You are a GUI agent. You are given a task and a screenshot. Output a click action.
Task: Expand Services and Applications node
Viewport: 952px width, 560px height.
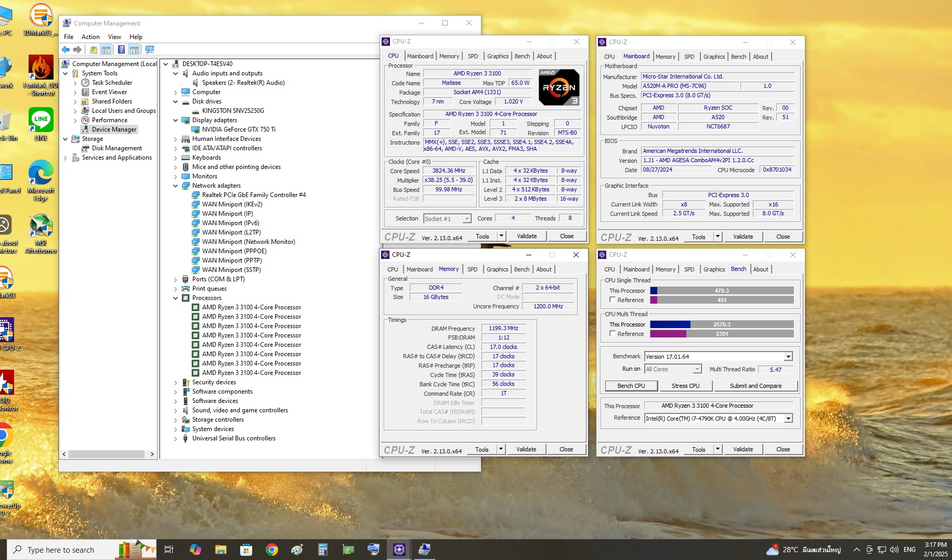click(x=66, y=158)
